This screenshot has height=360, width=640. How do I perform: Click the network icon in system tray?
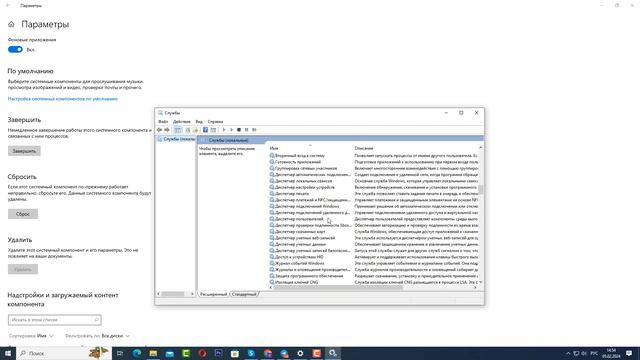(576, 353)
